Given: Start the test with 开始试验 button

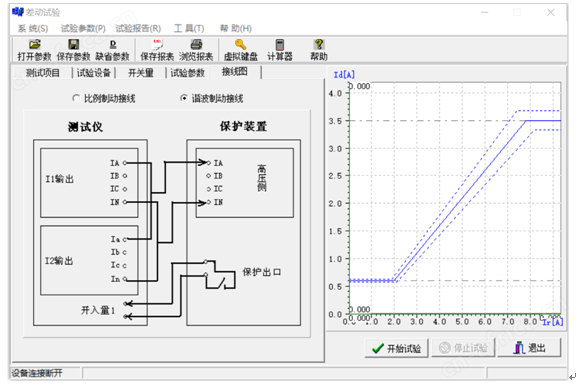Looking at the screenshot, I should (397, 348).
